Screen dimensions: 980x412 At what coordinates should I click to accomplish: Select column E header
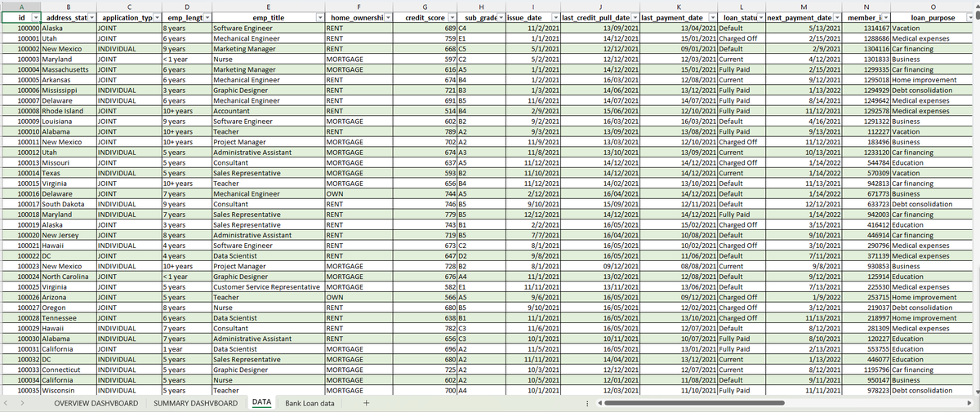269,6
